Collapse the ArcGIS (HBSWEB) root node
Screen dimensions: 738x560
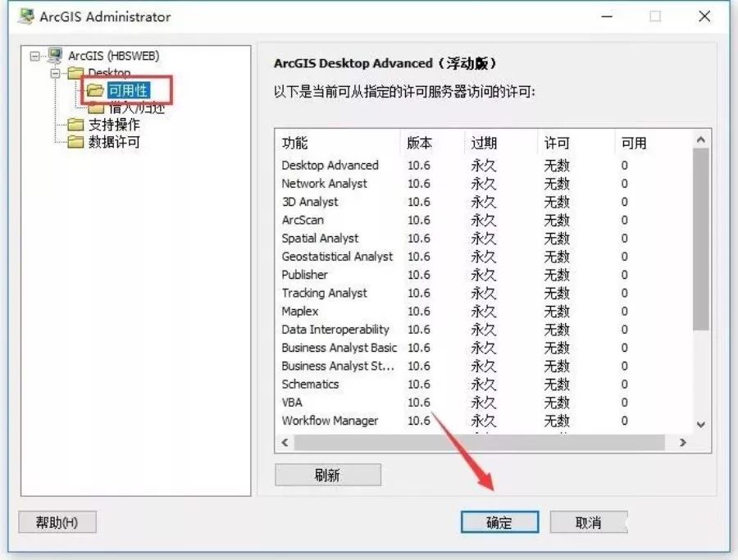tap(34, 56)
